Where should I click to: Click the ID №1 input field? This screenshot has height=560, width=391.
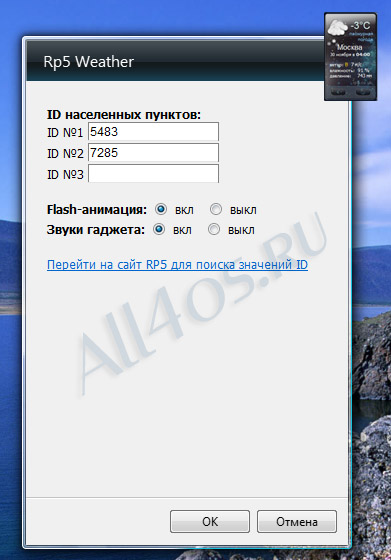pyautogui.click(x=154, y=132)
